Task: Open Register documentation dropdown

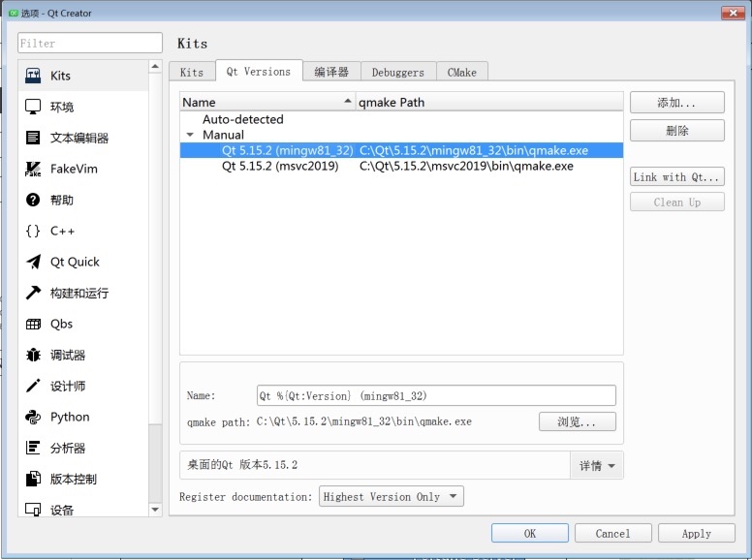Action: pyautogui.click(x=392, y=497)
